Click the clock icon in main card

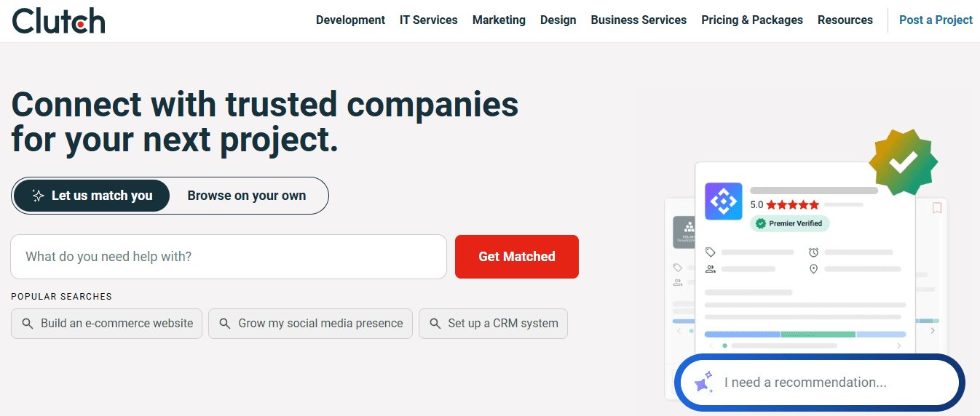814,252
